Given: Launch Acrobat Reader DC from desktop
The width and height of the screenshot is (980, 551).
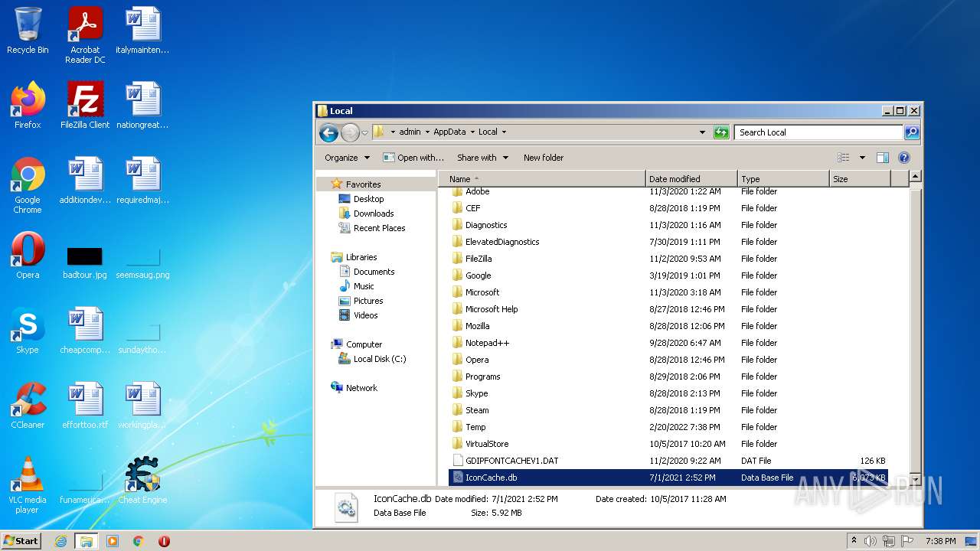Looking at the screenshot, I should tap(85, 36).
